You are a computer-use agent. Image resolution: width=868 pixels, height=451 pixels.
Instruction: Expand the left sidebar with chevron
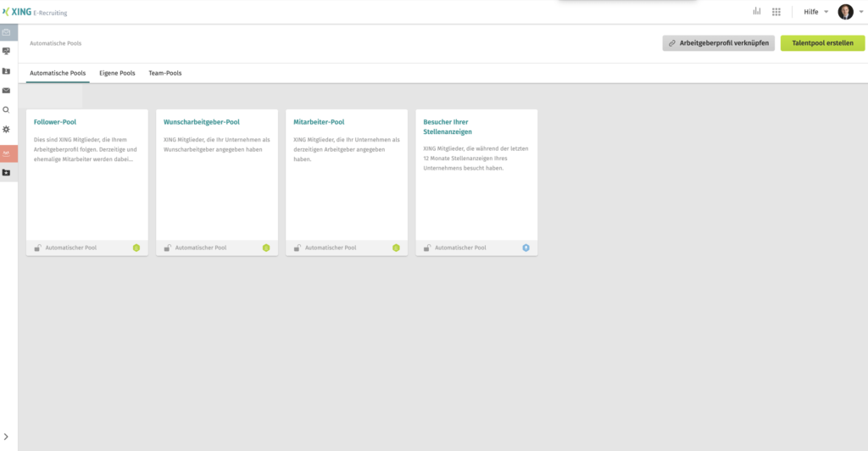(x=7, y=437)
